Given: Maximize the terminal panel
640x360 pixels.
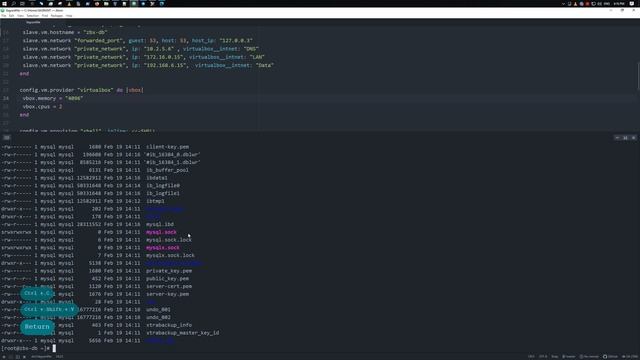Looking at the screenshot, I should click(625, 138).
